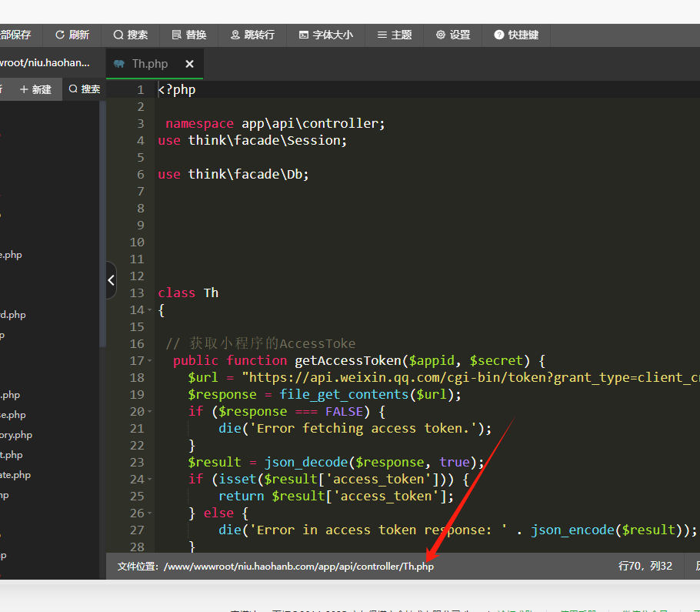Viewport: 700px width, 612px height.
Task: Fold the isset if block at line 24
Action: (149, 480)
